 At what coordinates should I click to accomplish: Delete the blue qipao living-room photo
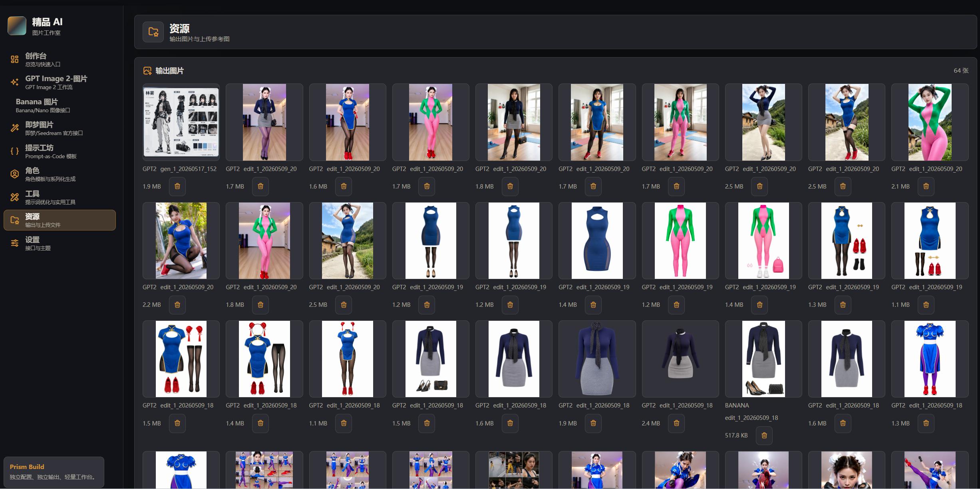pyautogui.click(x=593, y=186)
